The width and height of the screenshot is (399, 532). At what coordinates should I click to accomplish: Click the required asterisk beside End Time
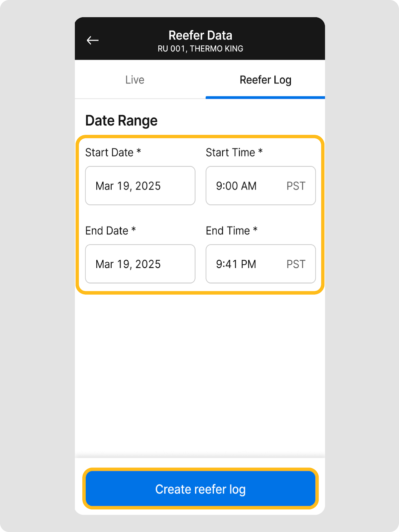tap(255, 230)
